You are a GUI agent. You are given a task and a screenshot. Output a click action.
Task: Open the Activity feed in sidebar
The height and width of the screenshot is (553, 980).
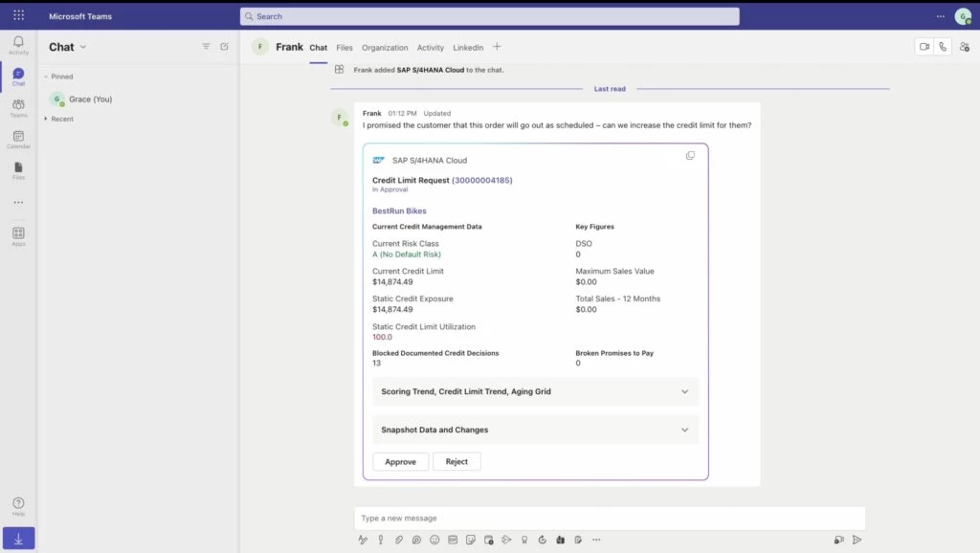coord(18,45)
